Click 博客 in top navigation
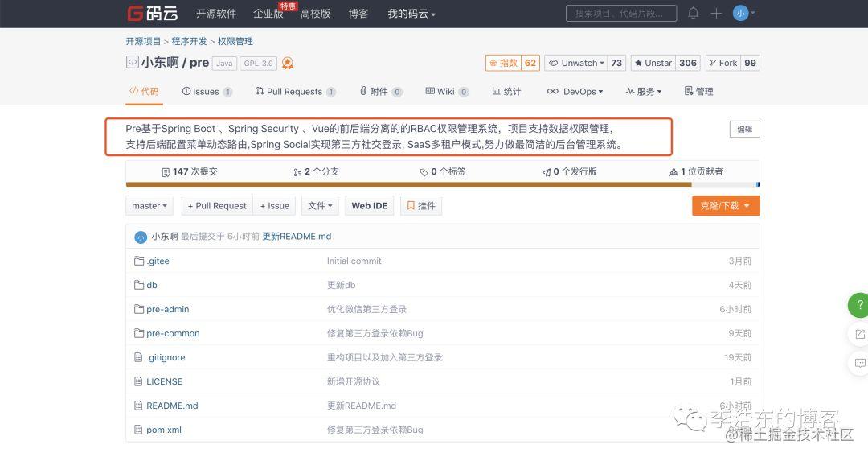This screenshot has width=868, height=457. tap(358, 14)
